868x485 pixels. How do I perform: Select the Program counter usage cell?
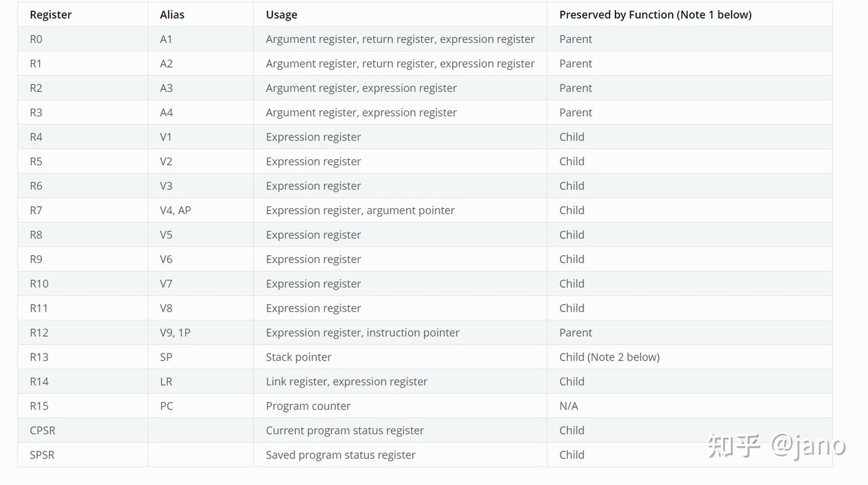[x=308, y=406]
